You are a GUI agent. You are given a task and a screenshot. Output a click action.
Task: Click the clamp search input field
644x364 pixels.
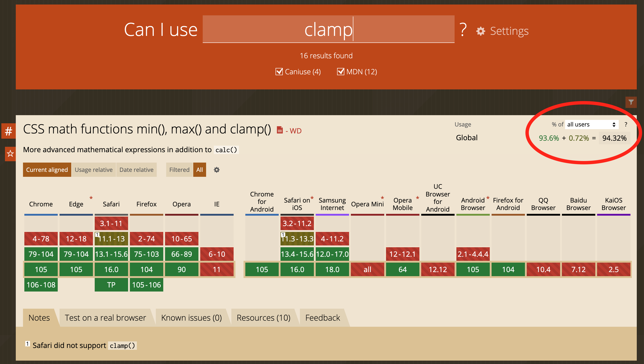(x=328, y=29)
